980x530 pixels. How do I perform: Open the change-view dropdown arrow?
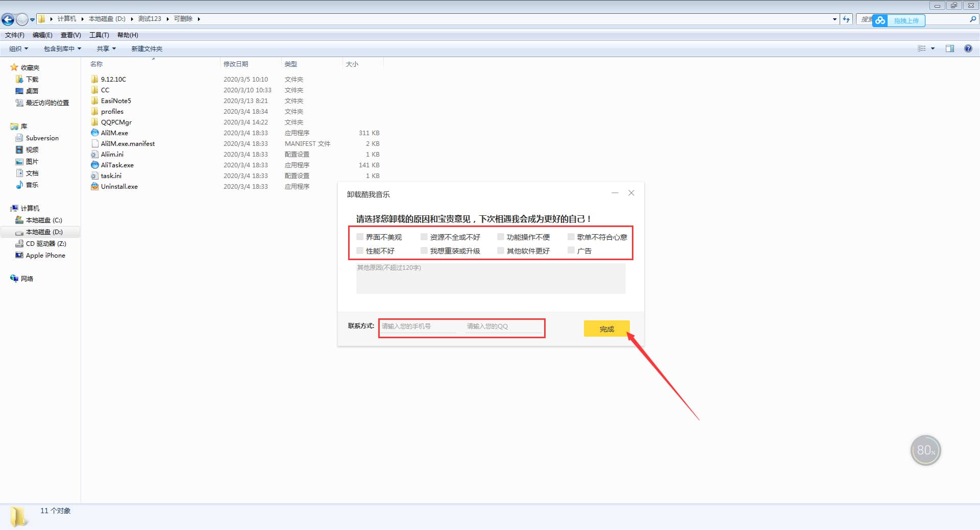coord(933,48)
